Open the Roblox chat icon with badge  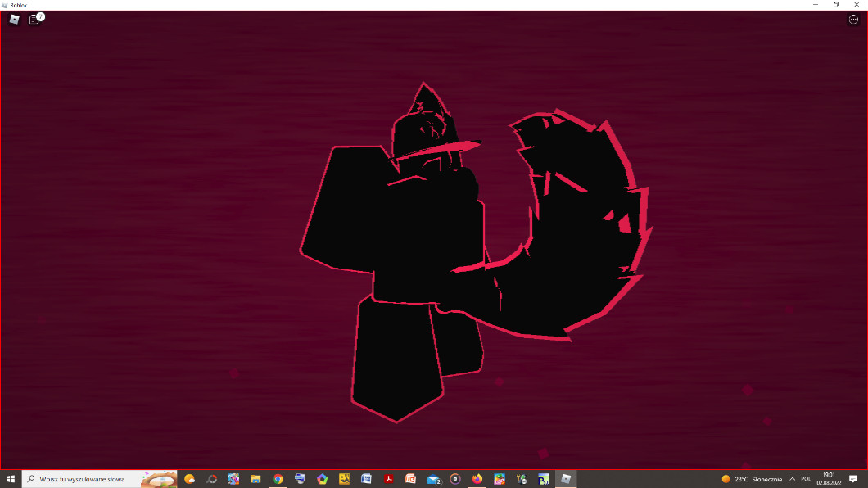(x=35, y=20)
